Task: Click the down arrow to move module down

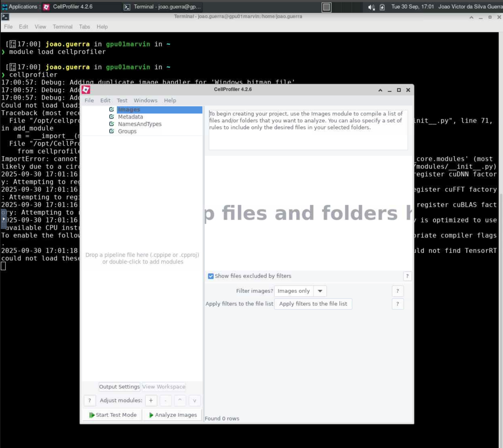Action: (194, 400)
